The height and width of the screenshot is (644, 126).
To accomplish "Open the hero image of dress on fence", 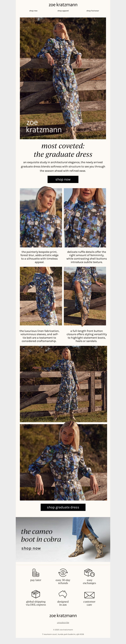I will pos(63,78).
